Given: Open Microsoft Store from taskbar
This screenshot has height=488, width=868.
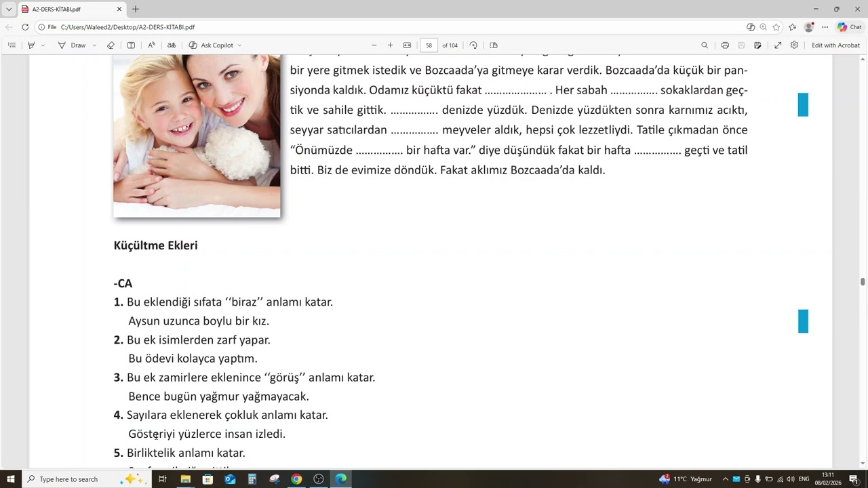Looking at the screenshot, I should click(208, 479).
